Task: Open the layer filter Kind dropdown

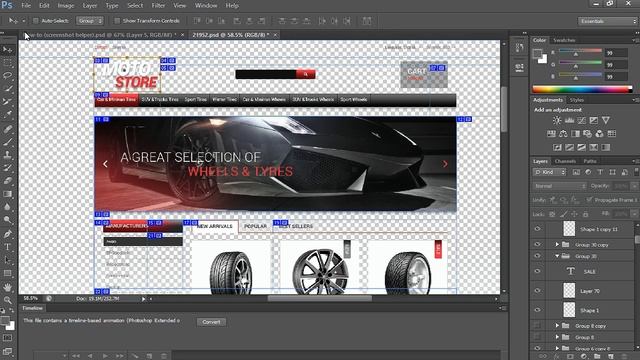Action: click(549, 172)
